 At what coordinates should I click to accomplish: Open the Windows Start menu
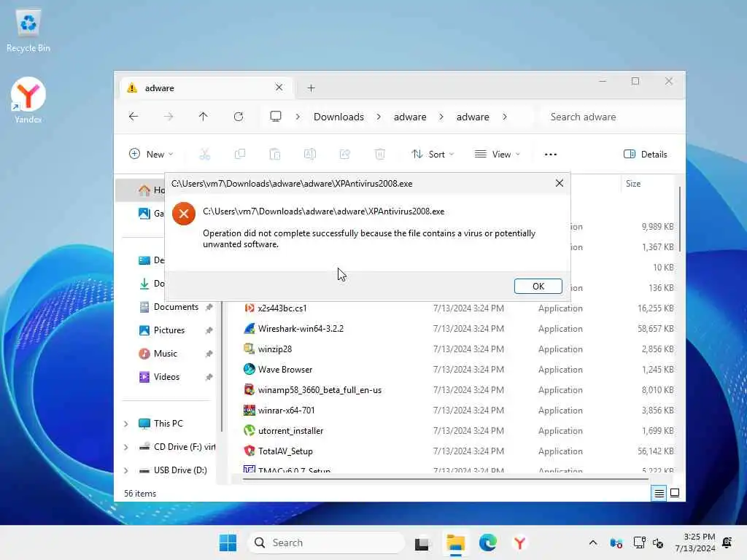[228, 542]
